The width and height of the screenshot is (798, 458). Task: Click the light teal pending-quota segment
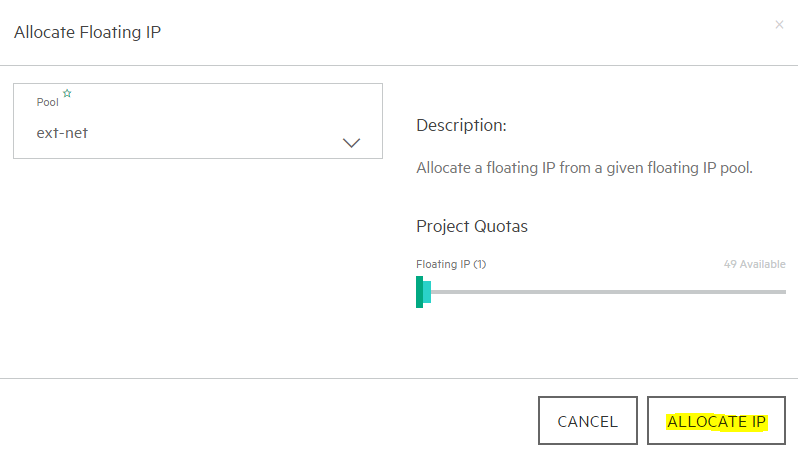tap(427, 292)
